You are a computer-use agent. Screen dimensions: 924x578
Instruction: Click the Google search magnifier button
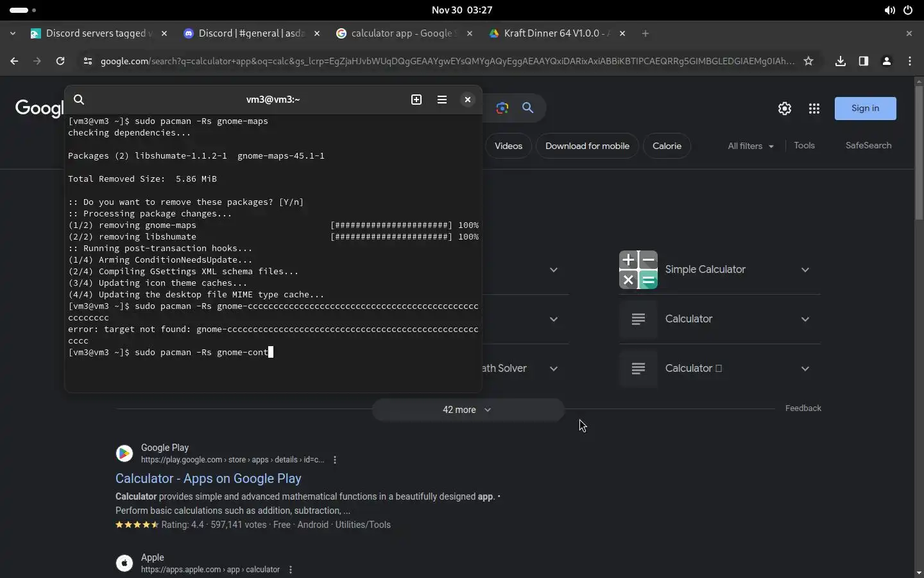coord(528,108)
